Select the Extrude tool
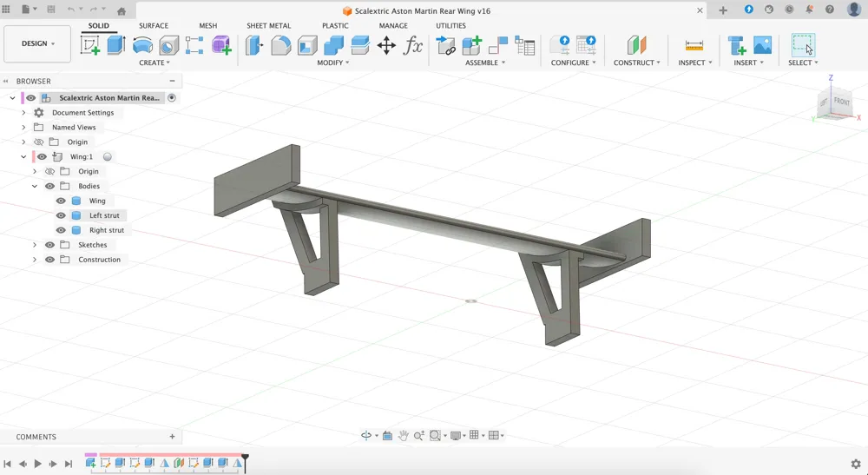 pos(115,45)
